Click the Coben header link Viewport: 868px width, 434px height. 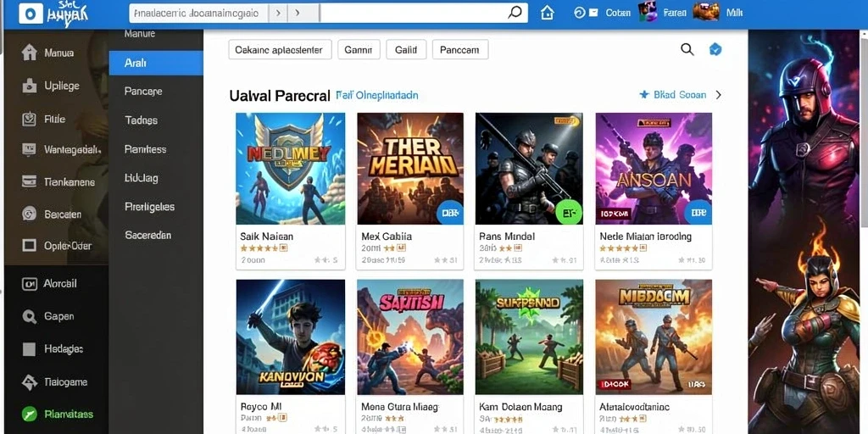618,12
